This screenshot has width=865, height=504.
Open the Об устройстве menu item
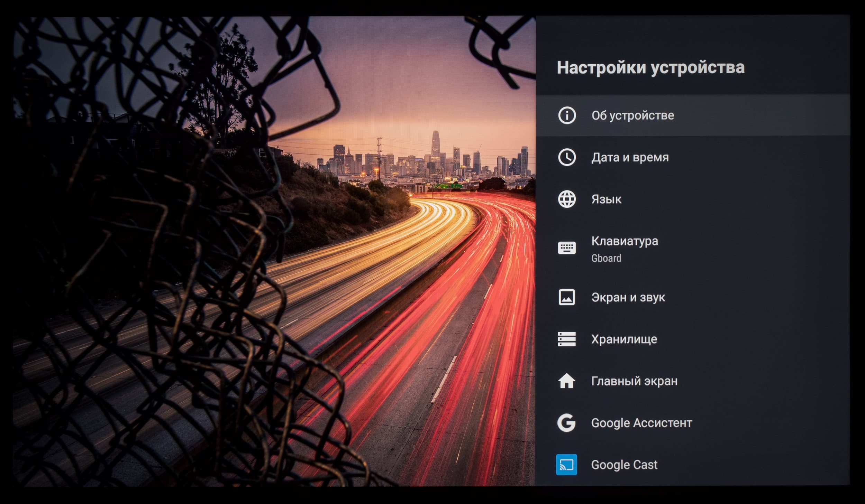[632, 115]
